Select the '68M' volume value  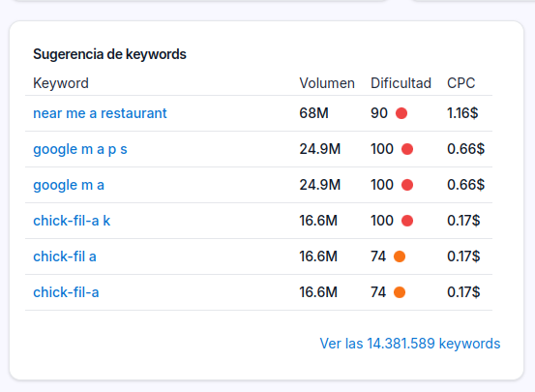click(x=313, y=113)
